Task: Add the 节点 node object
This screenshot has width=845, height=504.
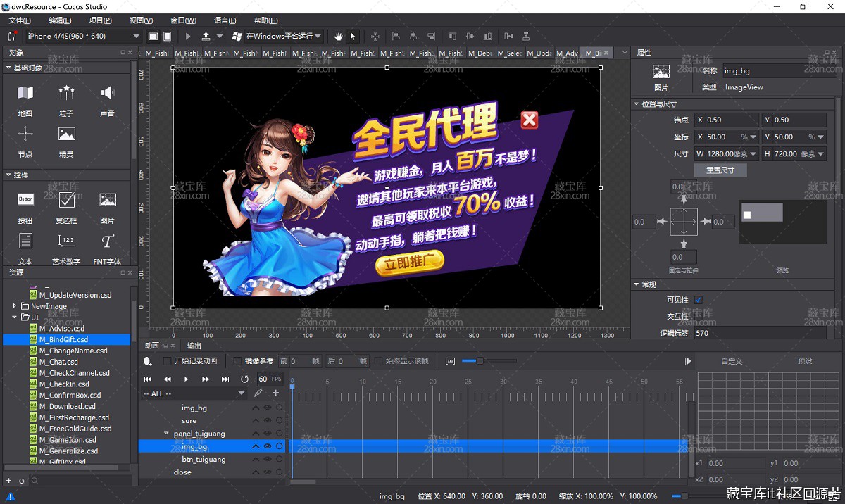Action: point(25,141)
